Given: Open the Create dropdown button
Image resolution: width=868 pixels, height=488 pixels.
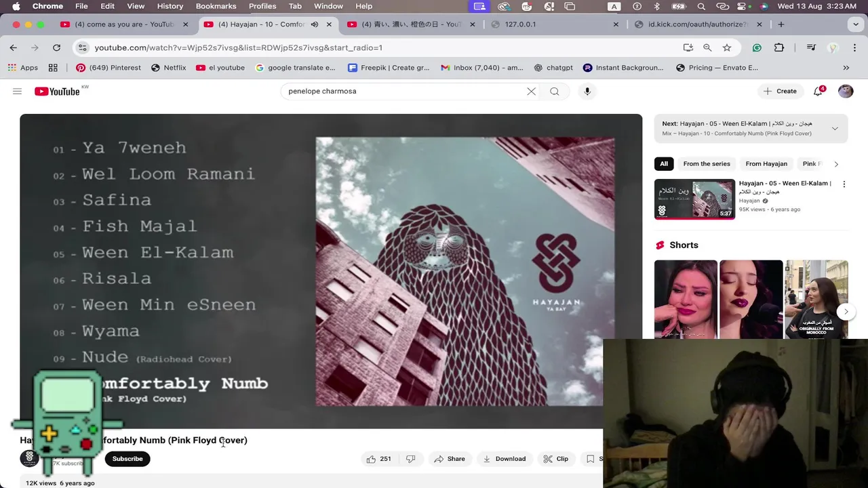Looking at the screenshot, I should 779,91.
